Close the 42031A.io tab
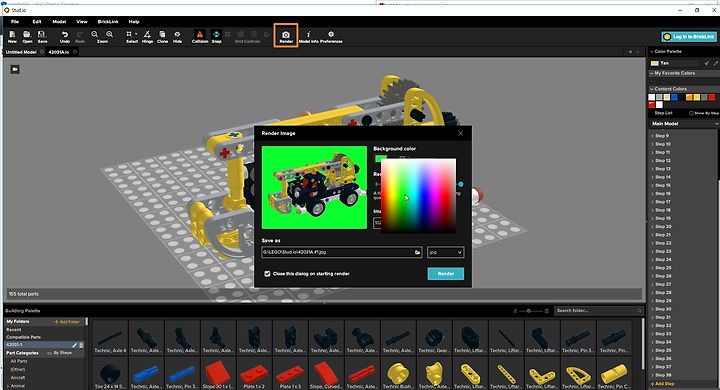 75,52
